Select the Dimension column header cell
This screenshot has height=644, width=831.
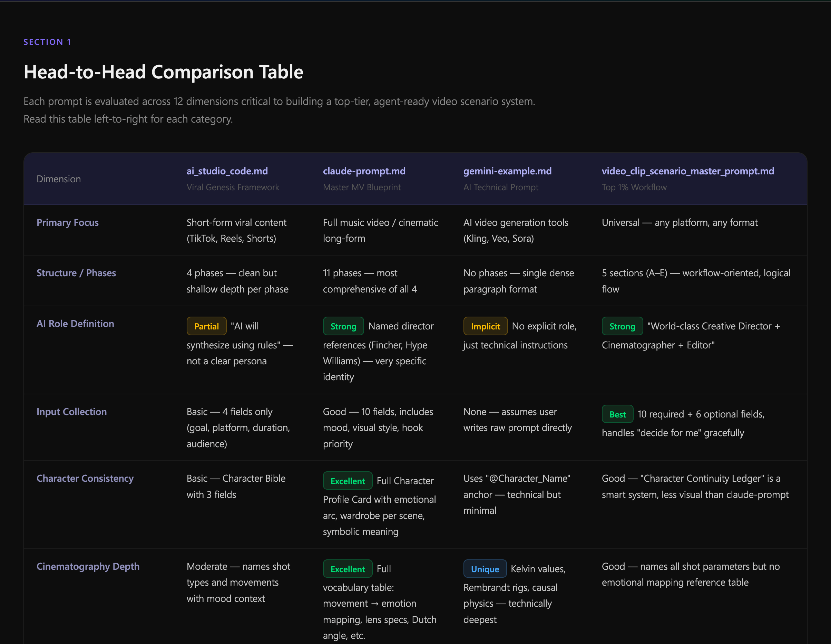click(x=59, y=179)
